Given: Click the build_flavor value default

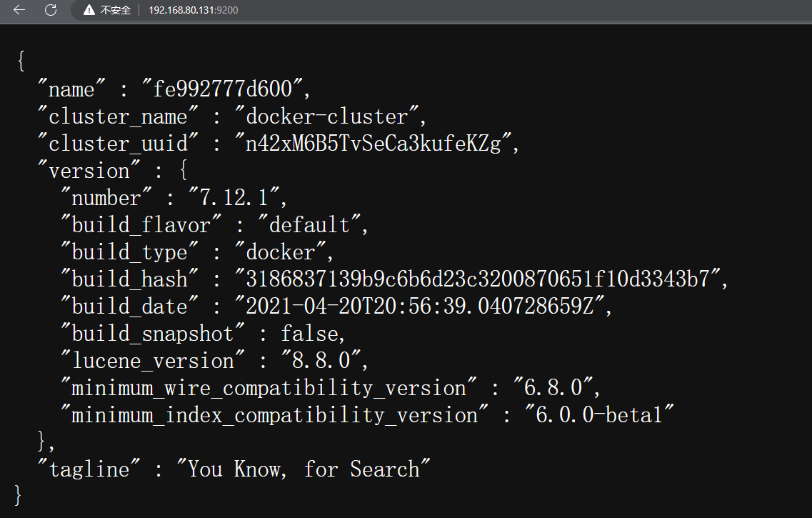Looking at the screenshot, I should pyautogui.click(x=309, y=225).
